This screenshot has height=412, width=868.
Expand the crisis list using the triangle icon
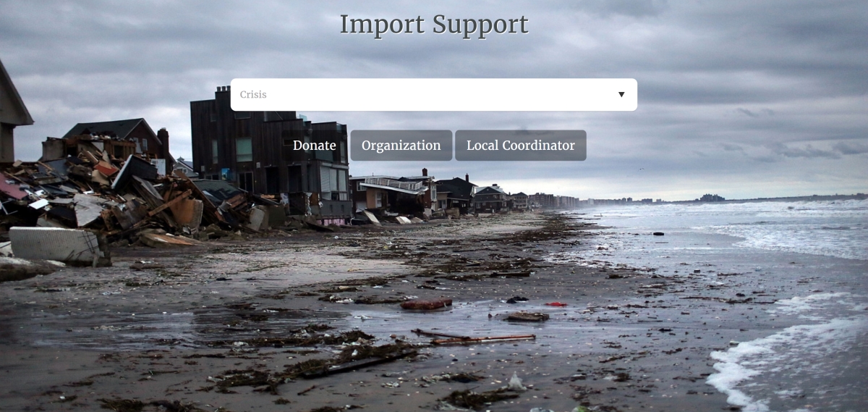[x=621, y=95]
